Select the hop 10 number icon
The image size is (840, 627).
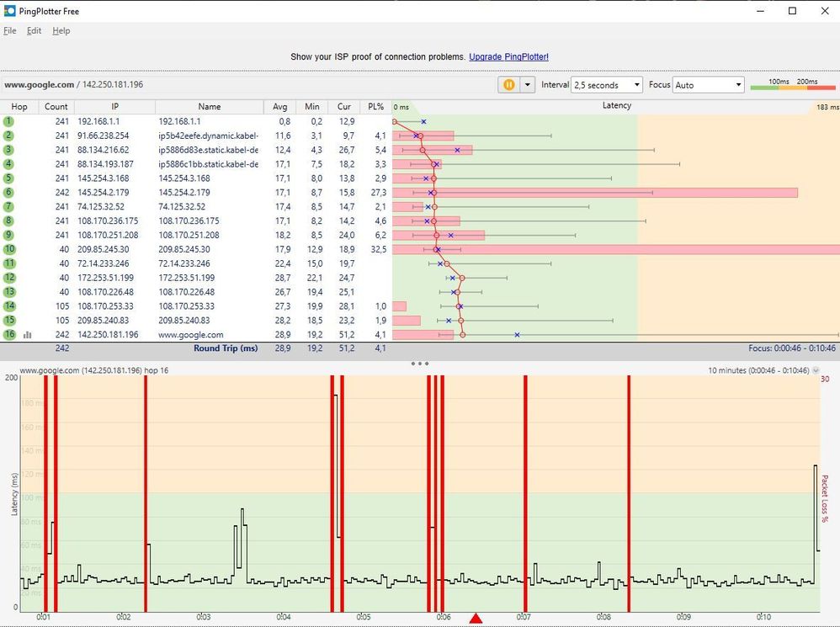point(9,249)
